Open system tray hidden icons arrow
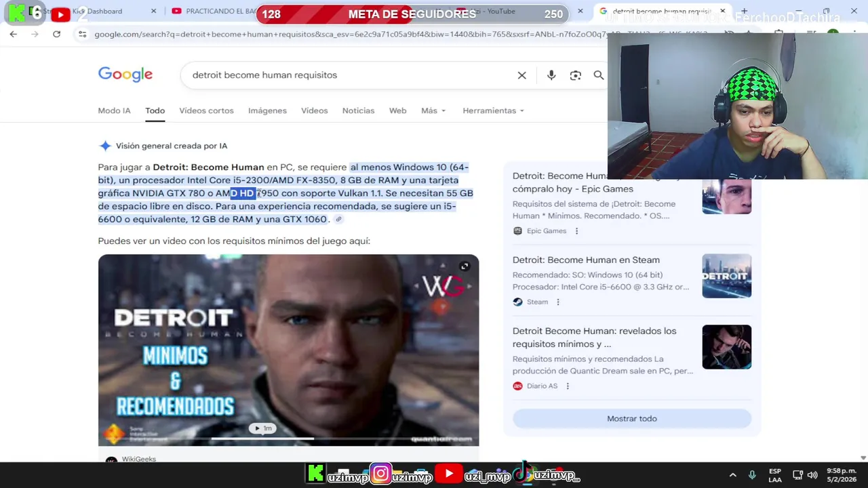868x488 pixels. 732,475
